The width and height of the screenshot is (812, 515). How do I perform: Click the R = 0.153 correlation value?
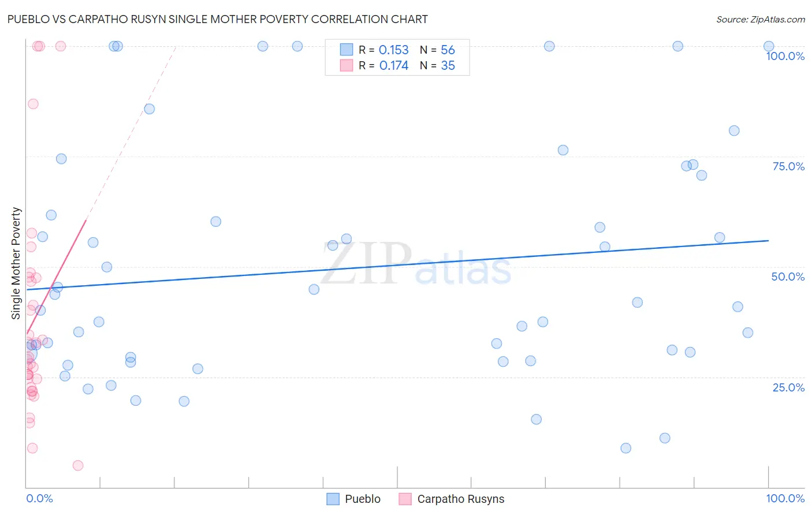tap(383, 50)
